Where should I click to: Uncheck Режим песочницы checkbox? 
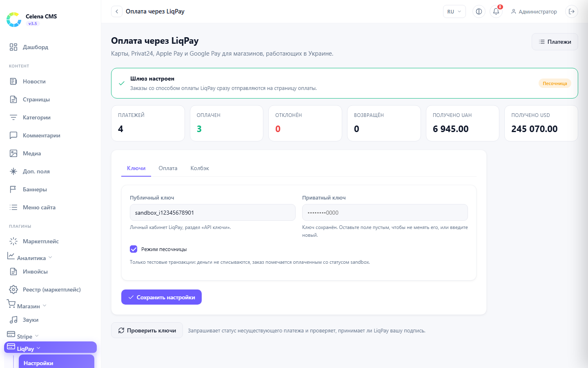click(134, 249)
